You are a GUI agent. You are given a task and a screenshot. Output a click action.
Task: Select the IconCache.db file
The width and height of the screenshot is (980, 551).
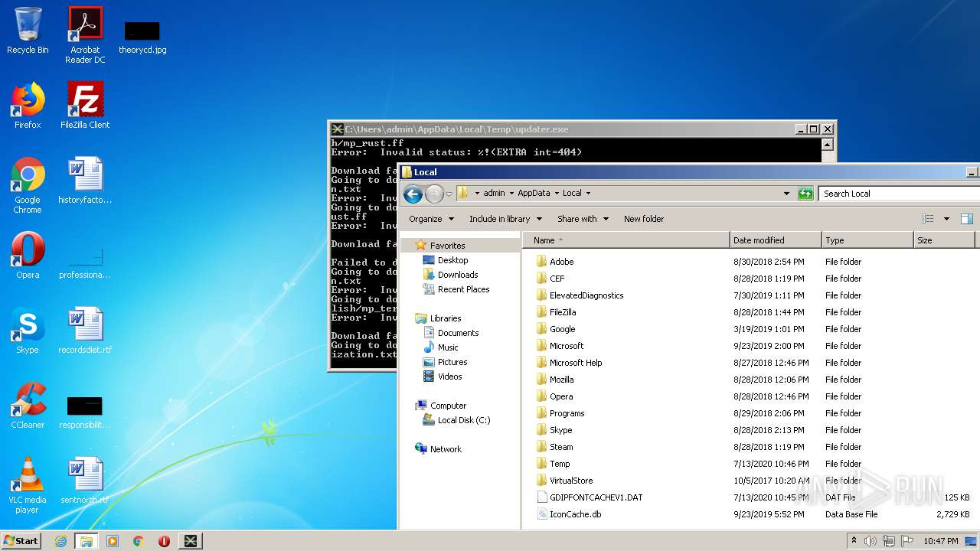(x=575, y=514)
